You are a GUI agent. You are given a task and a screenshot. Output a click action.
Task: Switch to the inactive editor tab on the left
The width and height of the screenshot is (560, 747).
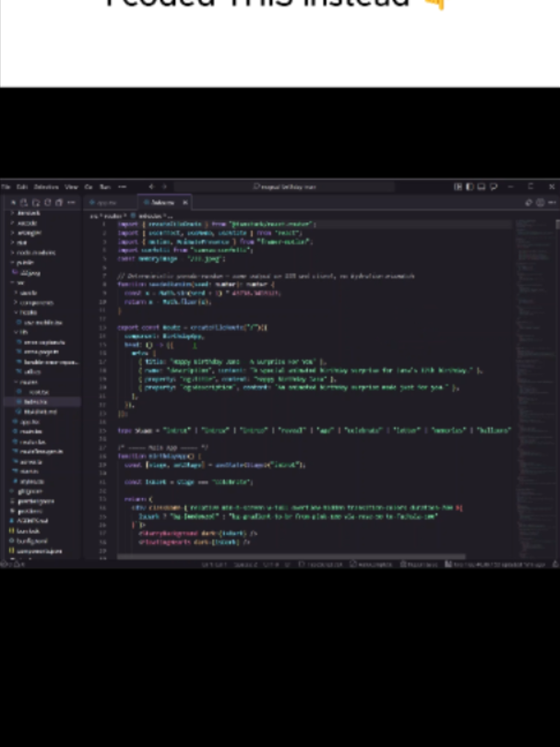[111, 203]
